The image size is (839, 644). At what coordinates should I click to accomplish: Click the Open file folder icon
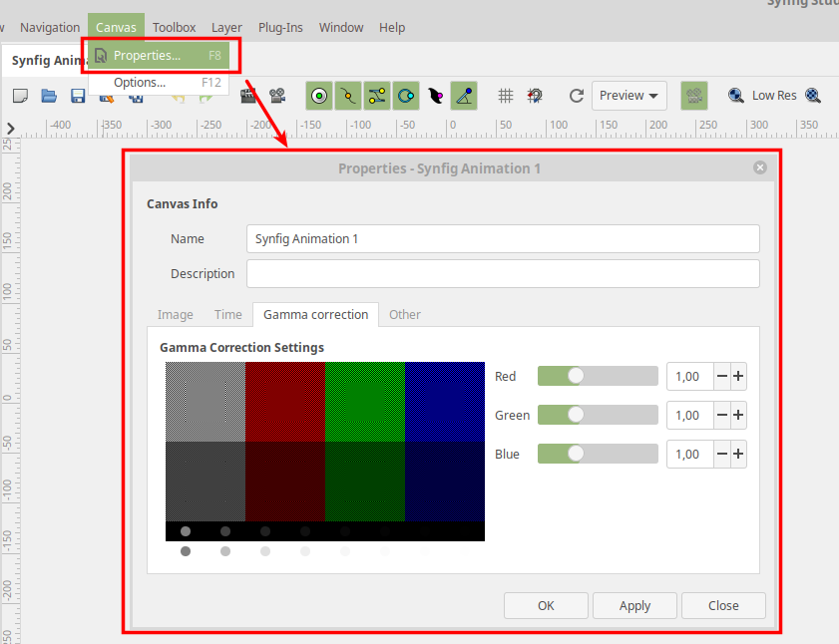coord(49,96)
